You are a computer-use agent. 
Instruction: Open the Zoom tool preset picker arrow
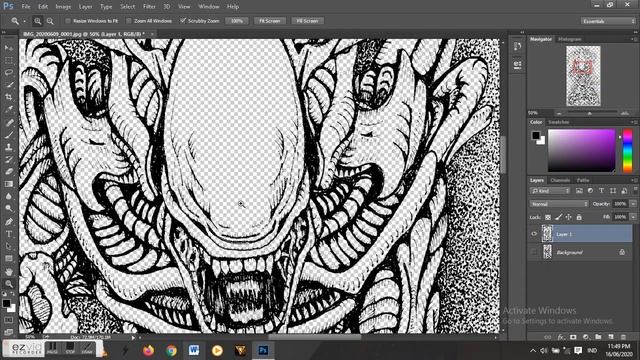click(24, 21)
